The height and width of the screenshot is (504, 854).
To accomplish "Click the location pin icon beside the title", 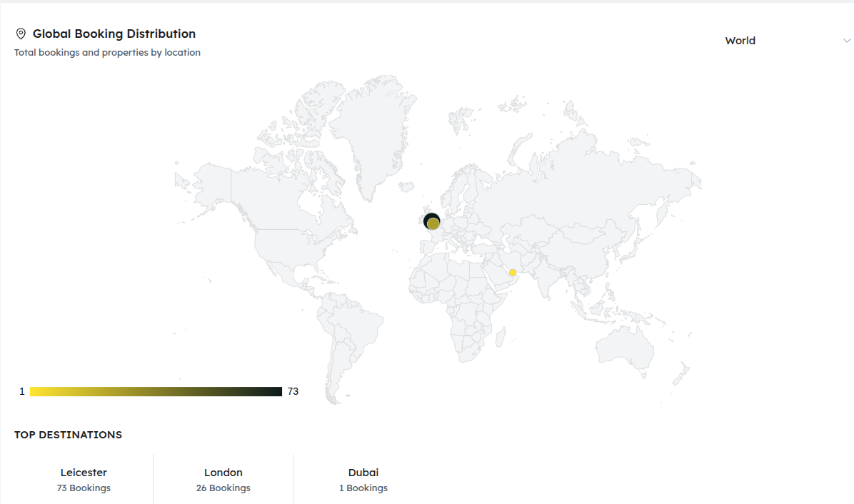I will pyautogui.click(x=21, y=34).
